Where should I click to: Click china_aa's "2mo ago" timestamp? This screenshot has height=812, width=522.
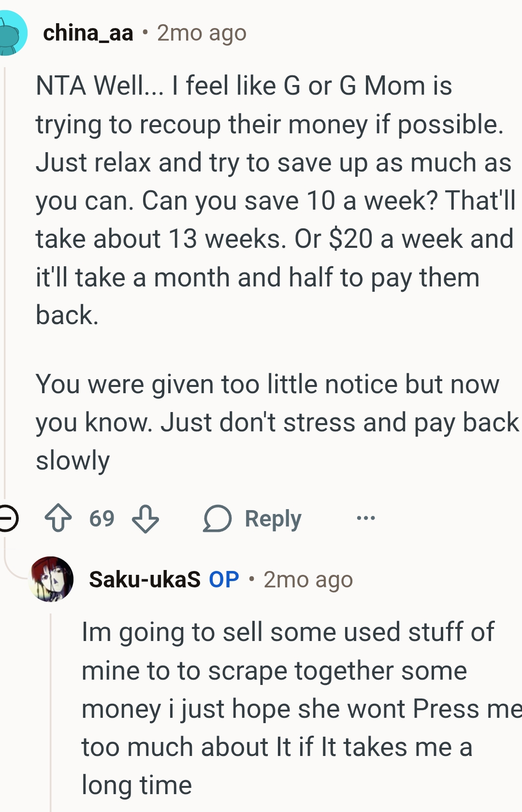(x=202, y=33)
